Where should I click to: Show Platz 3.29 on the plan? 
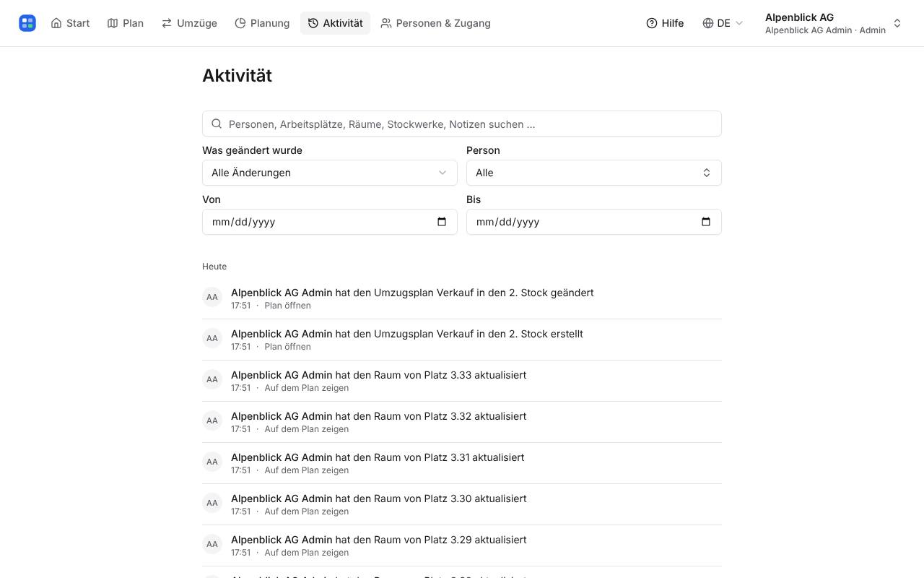[306, 553]
